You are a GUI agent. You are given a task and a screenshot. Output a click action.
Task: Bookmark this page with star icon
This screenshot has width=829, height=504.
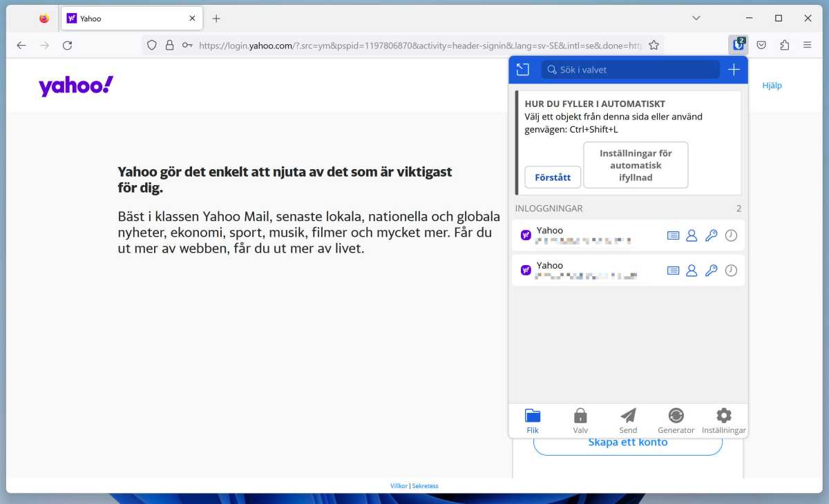(x=654, y=45)
